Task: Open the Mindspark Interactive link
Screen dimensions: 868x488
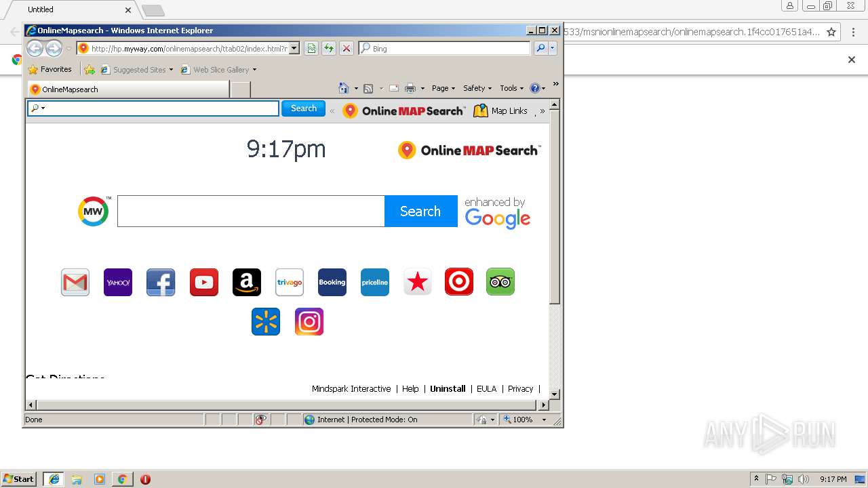Action: [351, 389]
